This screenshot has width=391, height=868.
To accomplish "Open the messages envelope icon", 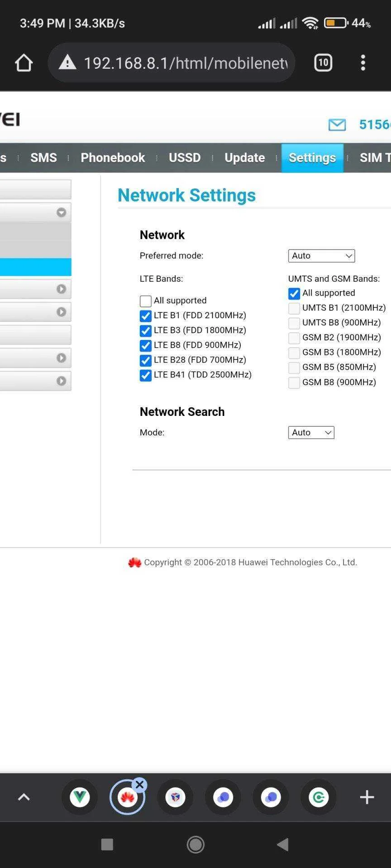I will [x=337, y=125].
